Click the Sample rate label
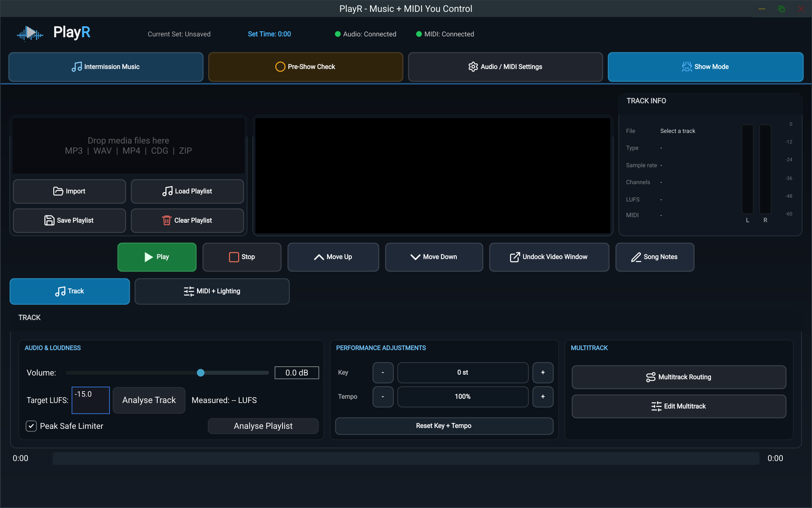This screenshot has width=812, height=508. click(x=642, y=166)
